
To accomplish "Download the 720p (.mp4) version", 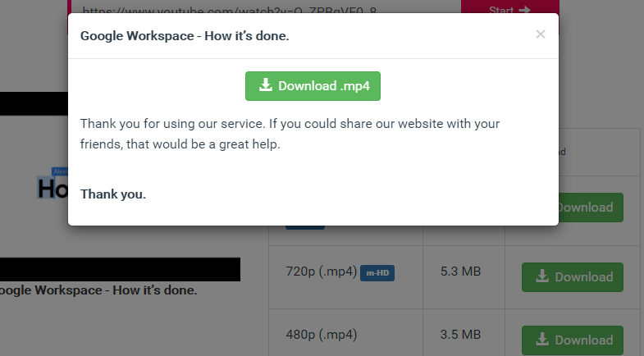I will tap(572, 277).
